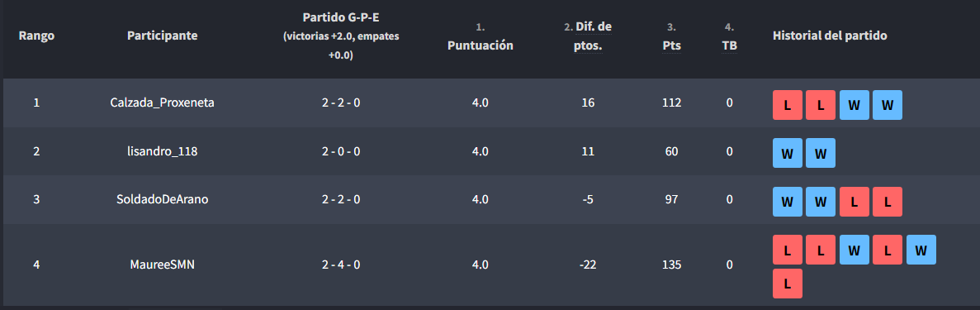The height and width of the screenshot is (310, 980).
Task: Click last L badge in SoldadoDeArano's history
Action: (888, 202)
